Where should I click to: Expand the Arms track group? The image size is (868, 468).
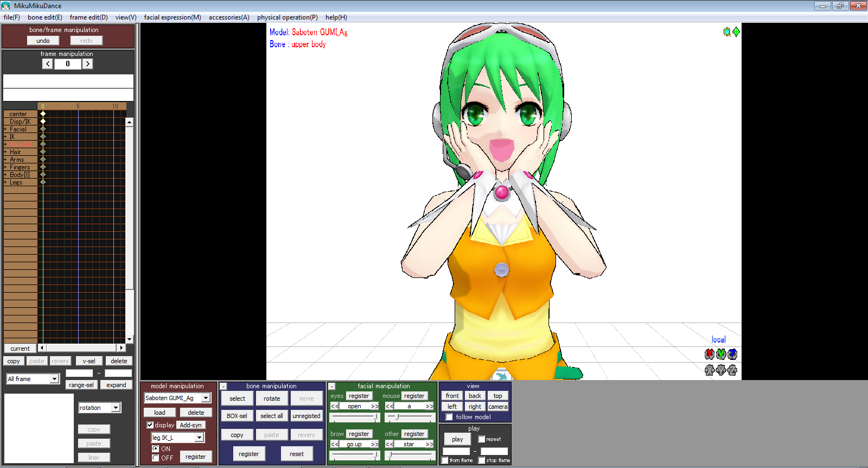[x=5, y=160]
